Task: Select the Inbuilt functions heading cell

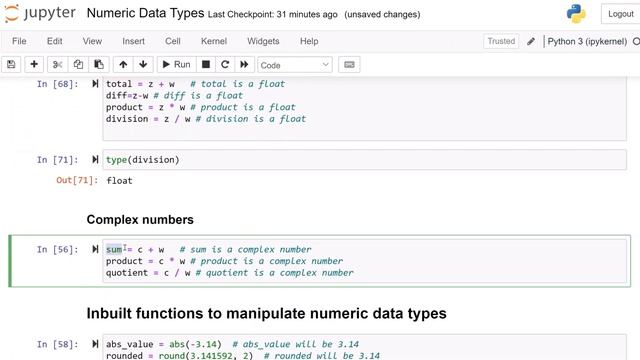Action: 267,313
